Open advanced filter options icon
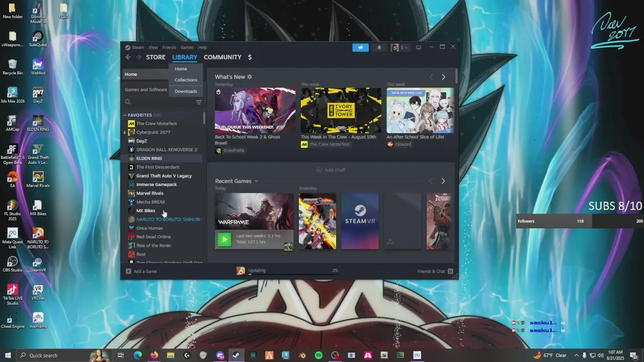 pyautogui.click(x=199, y=102)
